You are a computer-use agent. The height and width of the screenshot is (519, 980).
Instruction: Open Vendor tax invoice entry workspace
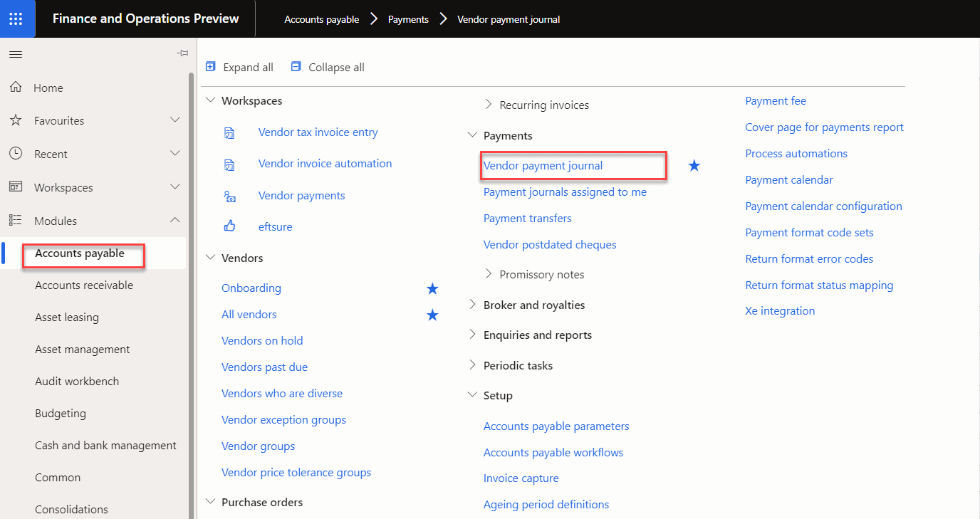[318, 132]
